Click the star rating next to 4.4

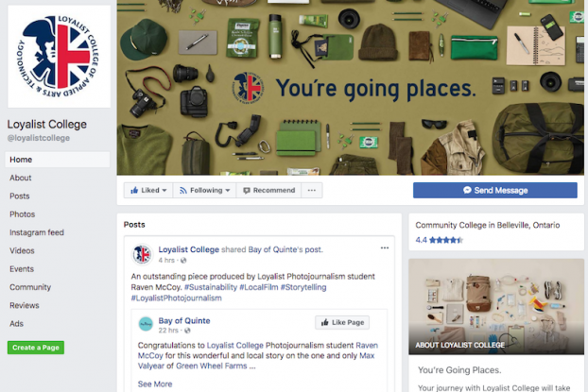(446, 240)
